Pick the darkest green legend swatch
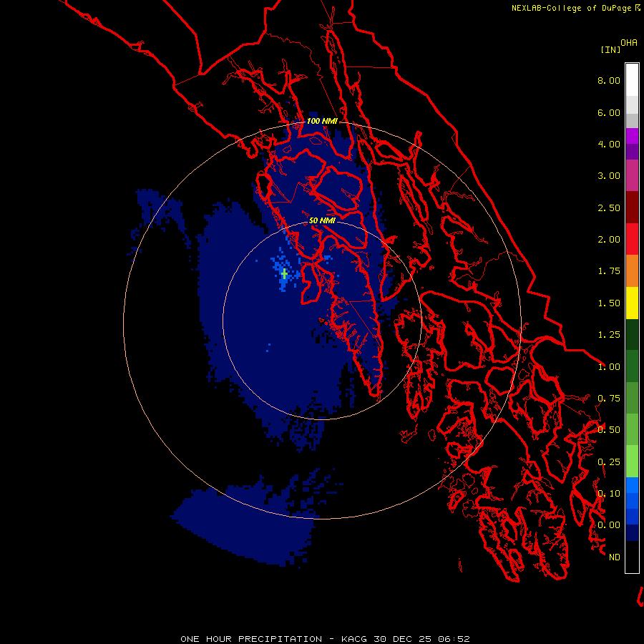Screen dimensions: 644x644 (x=632, y=334)
